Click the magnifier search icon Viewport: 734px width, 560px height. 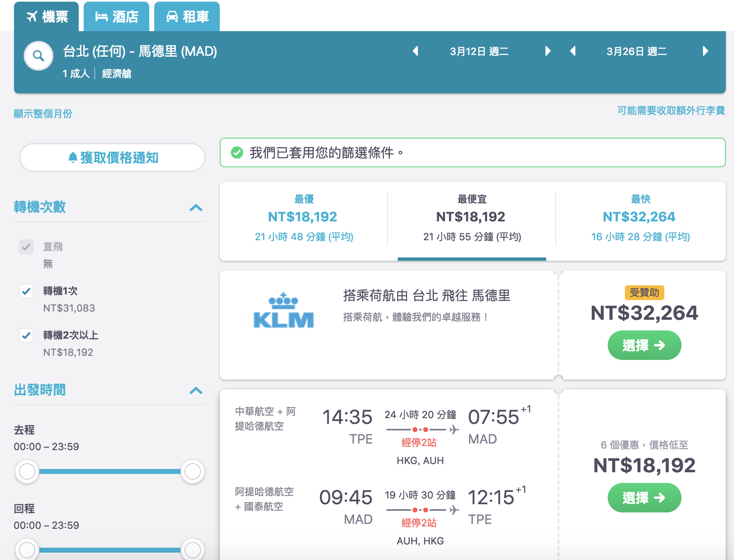(x=38, y=56)
